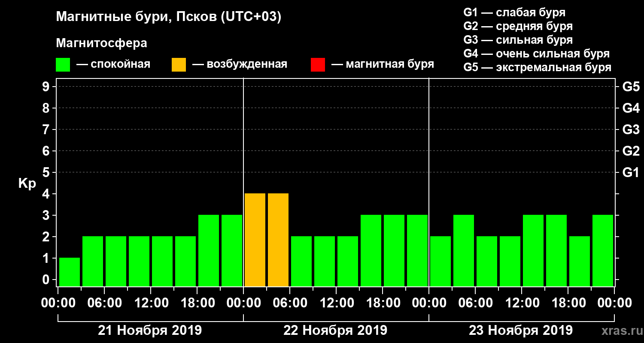The image size is (644, 343).
Task: Click the '21 Ноября 2019' date label
Action: tap(150, 331)
